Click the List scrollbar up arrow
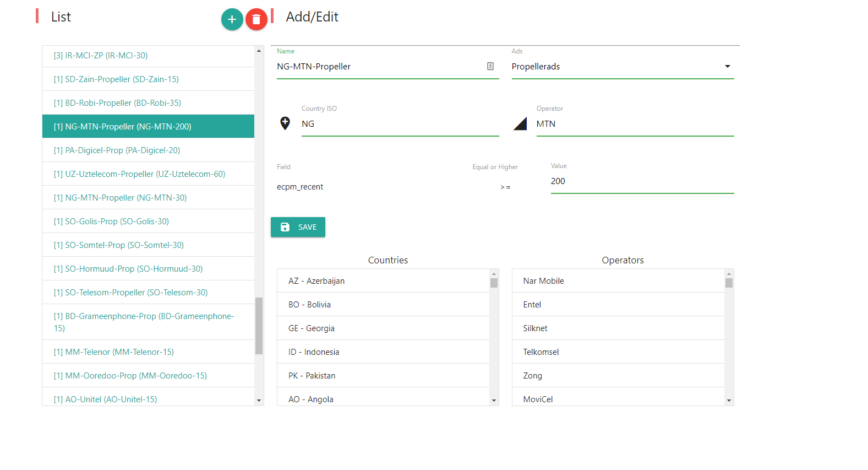The image size is (868, 470). tap(259, 51)
